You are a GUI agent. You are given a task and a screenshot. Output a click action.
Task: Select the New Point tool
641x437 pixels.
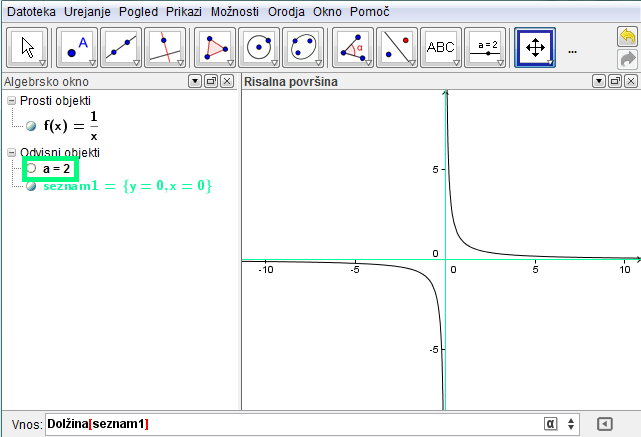tap(77, 47)
